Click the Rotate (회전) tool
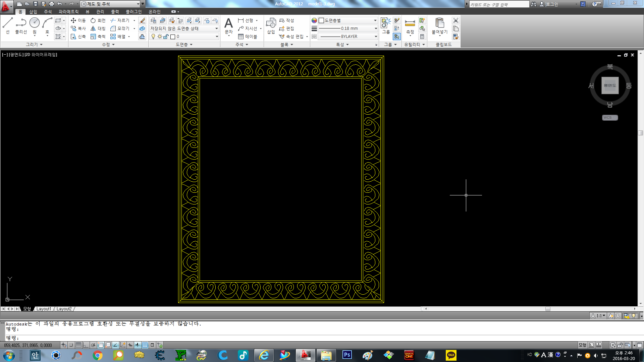This screenshot has height=362, width=644. point(98,20)
